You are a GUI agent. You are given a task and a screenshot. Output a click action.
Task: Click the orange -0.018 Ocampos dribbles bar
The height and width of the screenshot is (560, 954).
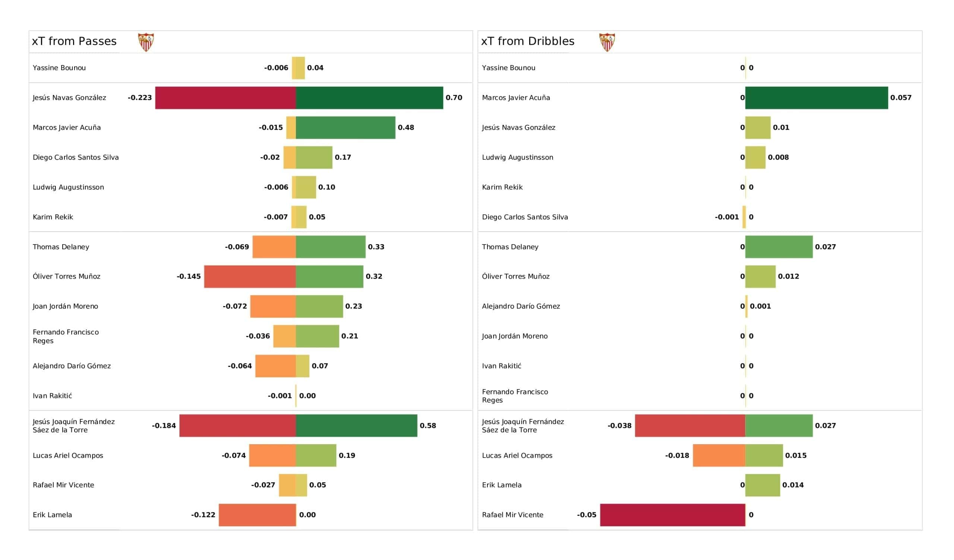(718, 456)
